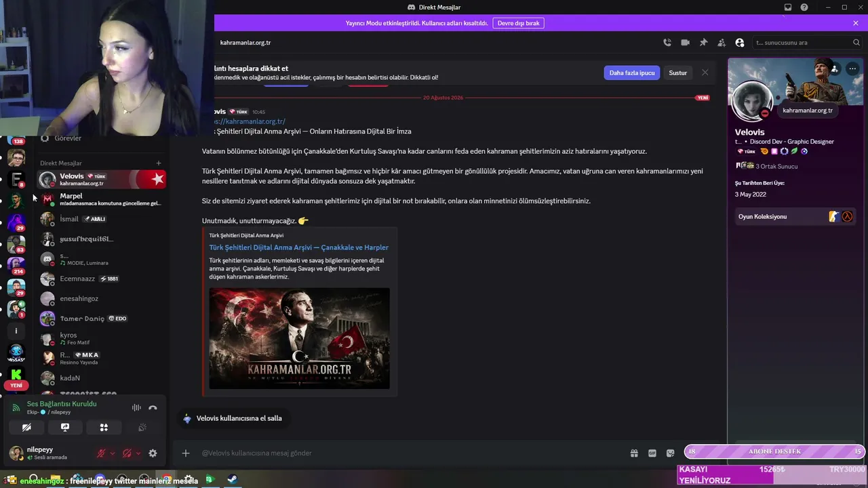Open the green K server icon

coord(16,373)
